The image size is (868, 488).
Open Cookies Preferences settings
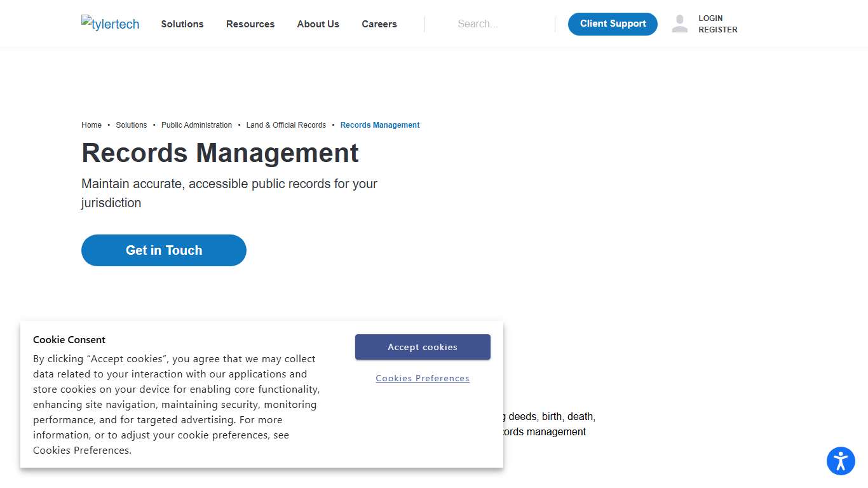423,378
